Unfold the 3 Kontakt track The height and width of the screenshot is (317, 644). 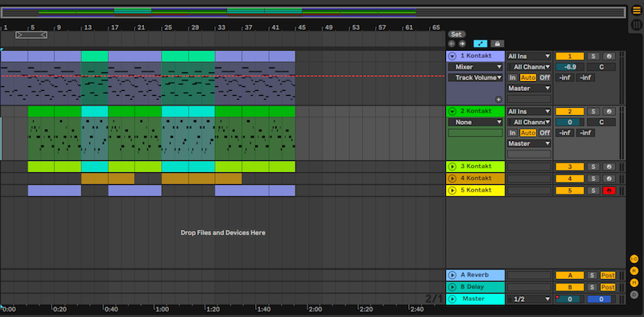click(452, 167)
